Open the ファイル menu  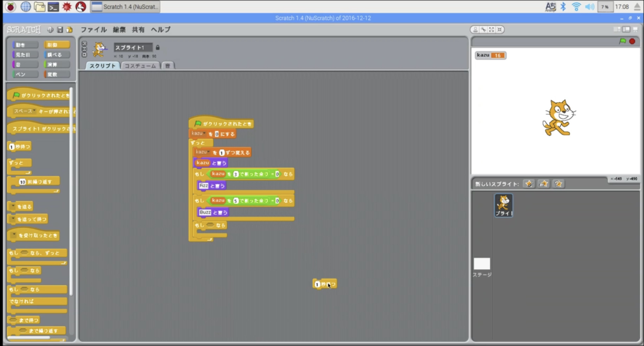[x=94, y=30]
